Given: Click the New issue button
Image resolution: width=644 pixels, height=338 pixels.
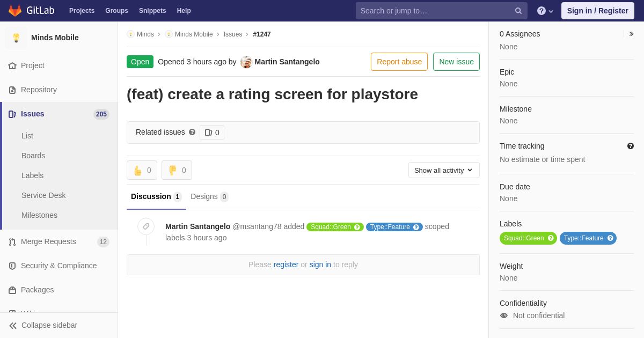Looking at the screenshot, I should (x=456, y=62).
